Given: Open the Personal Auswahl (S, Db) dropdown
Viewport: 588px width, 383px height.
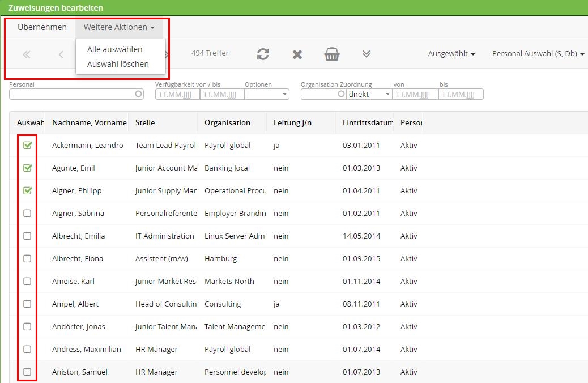Looking at the screenshot, I should click(x=539, y=54).
